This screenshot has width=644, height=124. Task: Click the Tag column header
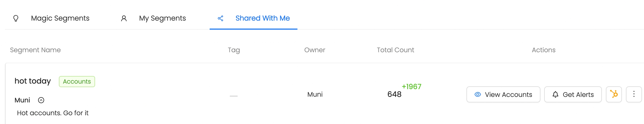click(234, 50)
